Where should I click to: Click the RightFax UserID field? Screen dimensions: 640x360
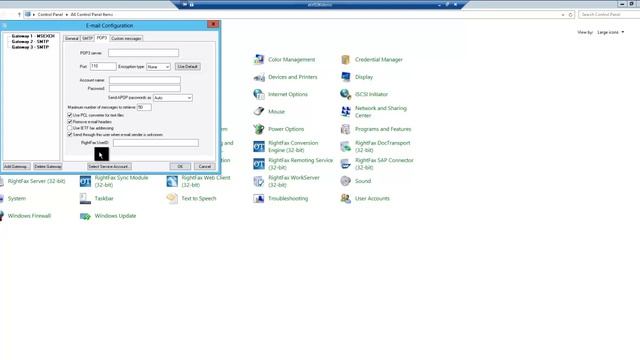[x=156, y=143]
